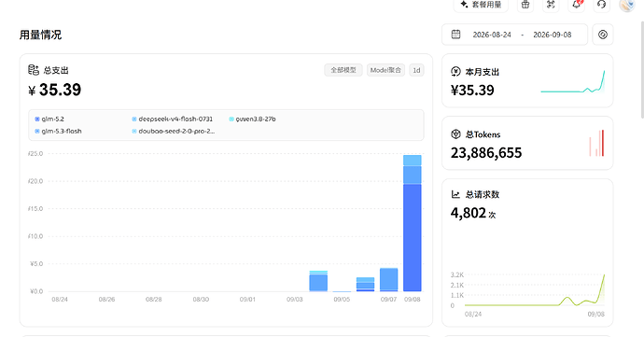
Task: Toggle glm-5.2 legend series
Action: point(49,119)
